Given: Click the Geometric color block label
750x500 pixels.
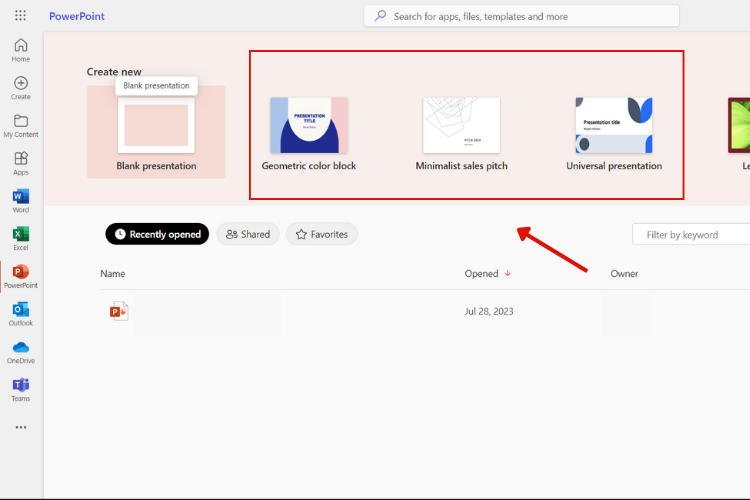Looking at the screenshot, I should tap(309, 166).
